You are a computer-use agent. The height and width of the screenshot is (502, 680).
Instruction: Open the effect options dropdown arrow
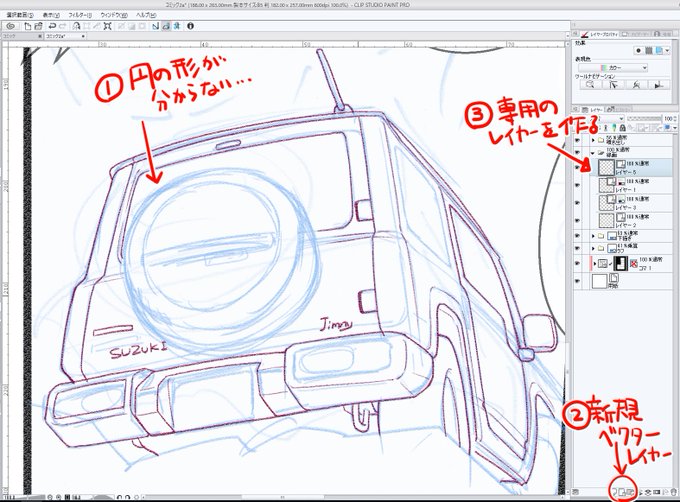pyautogui.click(x=667, y=51)
